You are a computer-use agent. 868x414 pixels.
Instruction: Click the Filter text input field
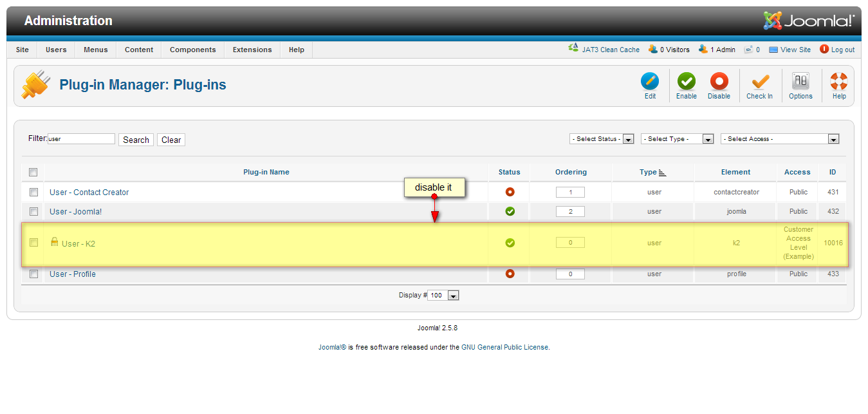pos(80,138)
